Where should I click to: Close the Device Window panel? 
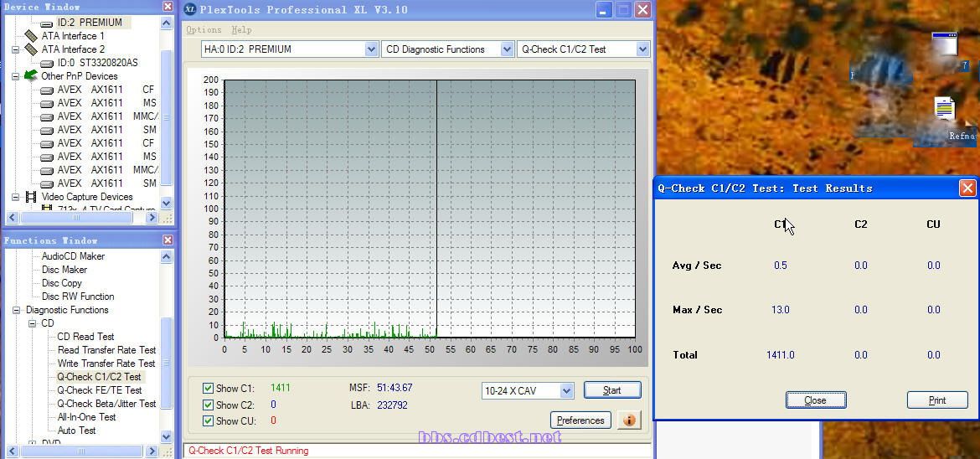(168, 6)
